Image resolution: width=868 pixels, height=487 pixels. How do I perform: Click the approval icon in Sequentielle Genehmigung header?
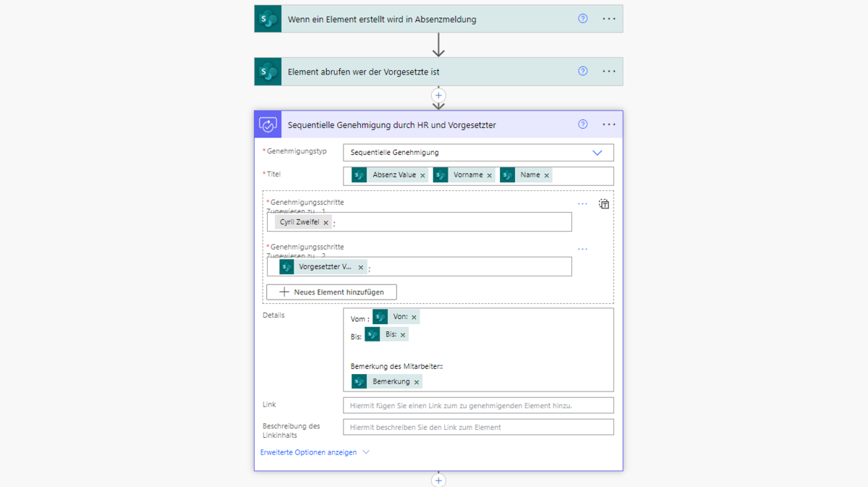point(268,124)
